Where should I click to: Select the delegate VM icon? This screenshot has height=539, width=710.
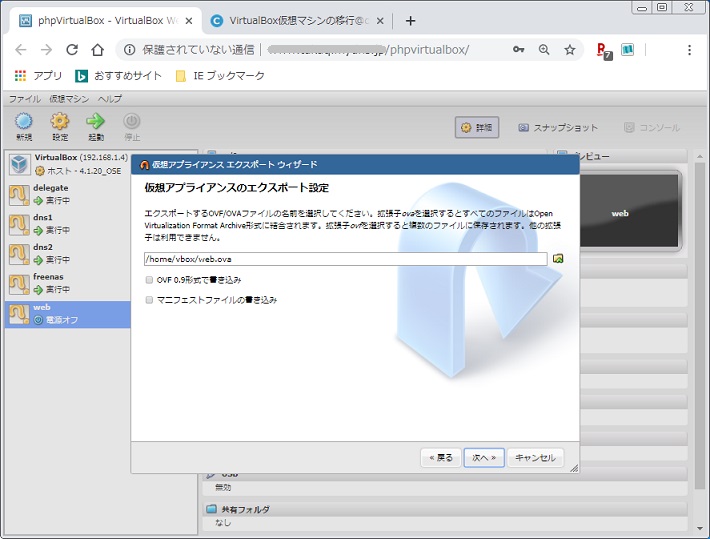click(19, 195)
